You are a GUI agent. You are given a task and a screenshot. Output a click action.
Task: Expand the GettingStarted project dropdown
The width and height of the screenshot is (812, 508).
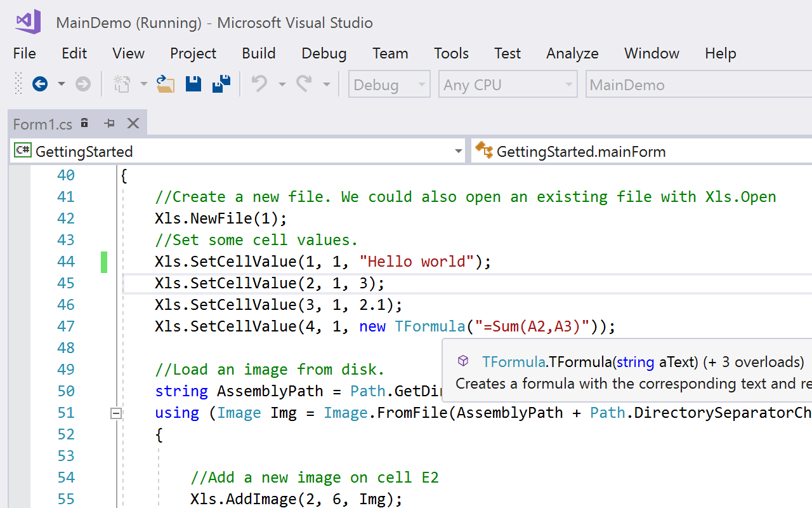[x=458, y=151]
